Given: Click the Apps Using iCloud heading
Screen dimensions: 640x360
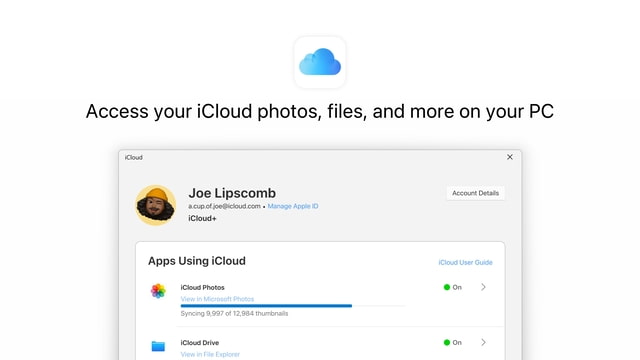Looking at the screenshot, I should (197, 261).
